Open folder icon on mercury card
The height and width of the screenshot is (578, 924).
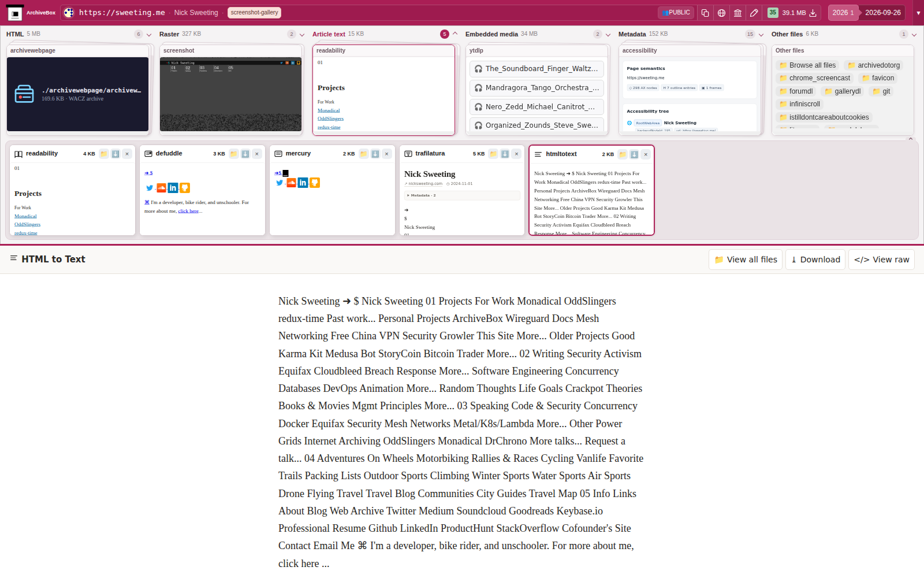[x=364, y=154]
